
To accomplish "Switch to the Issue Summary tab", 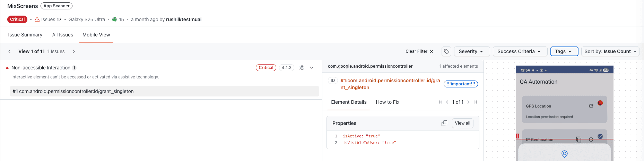I will tap(25, 35).
